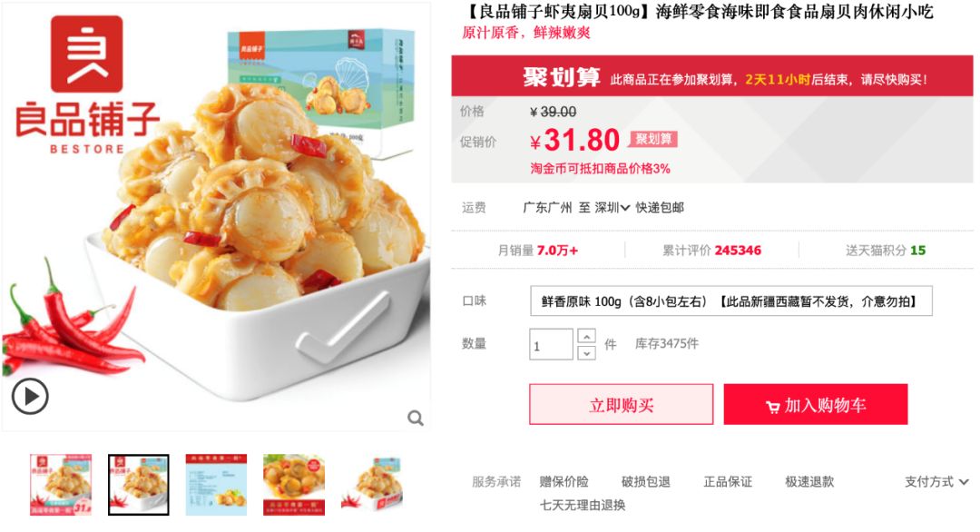Click the shopping cart icon in 加入购物车
Screen dimensions: 980x532
point(772,407)
